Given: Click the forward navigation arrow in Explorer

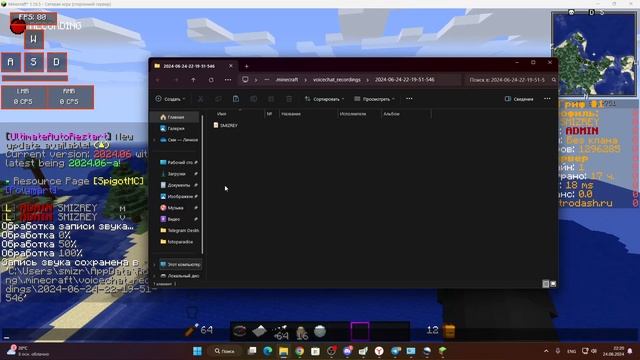Looking at the screenshot, I should pyautogui.click(x=176, y=80).
